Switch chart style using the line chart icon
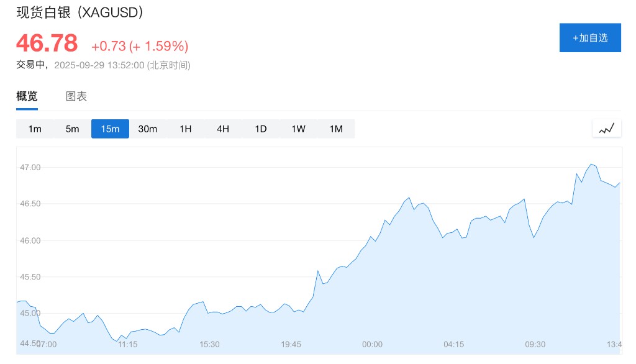636x364 pixels. click(606, 129)
